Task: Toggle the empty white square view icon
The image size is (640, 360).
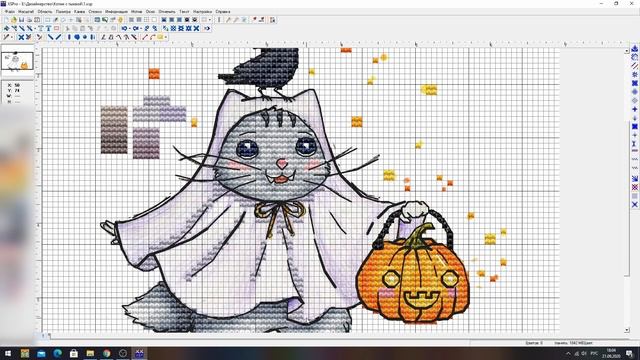Action: point(154,20)
